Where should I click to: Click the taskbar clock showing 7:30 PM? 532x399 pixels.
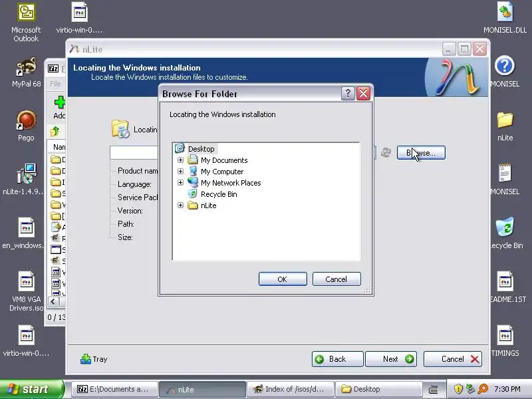(x=507, y=389)
